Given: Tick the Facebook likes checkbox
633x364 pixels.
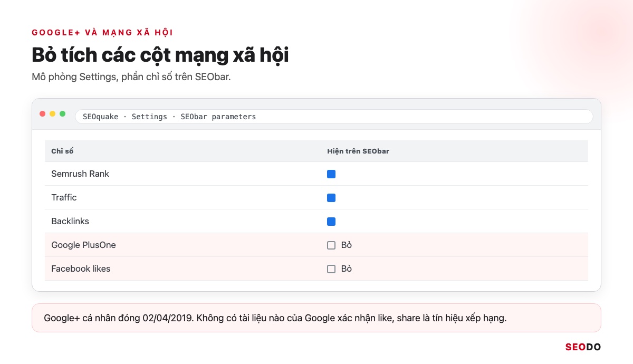Looking at the screenshot, I should coord(331,269).
